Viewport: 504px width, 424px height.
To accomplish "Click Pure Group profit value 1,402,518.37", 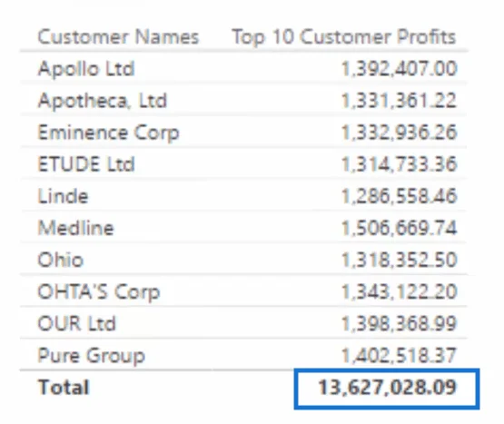I will (x=399, y=356).
